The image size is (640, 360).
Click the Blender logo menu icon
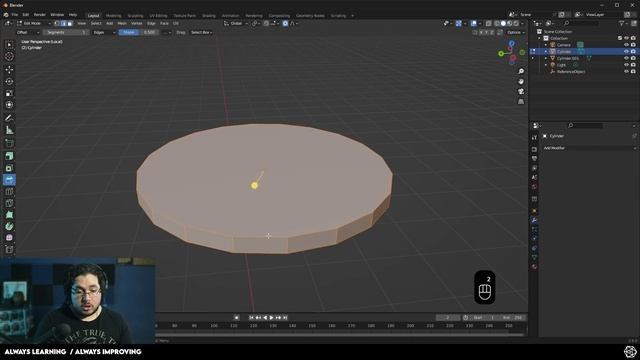point(6,15)
